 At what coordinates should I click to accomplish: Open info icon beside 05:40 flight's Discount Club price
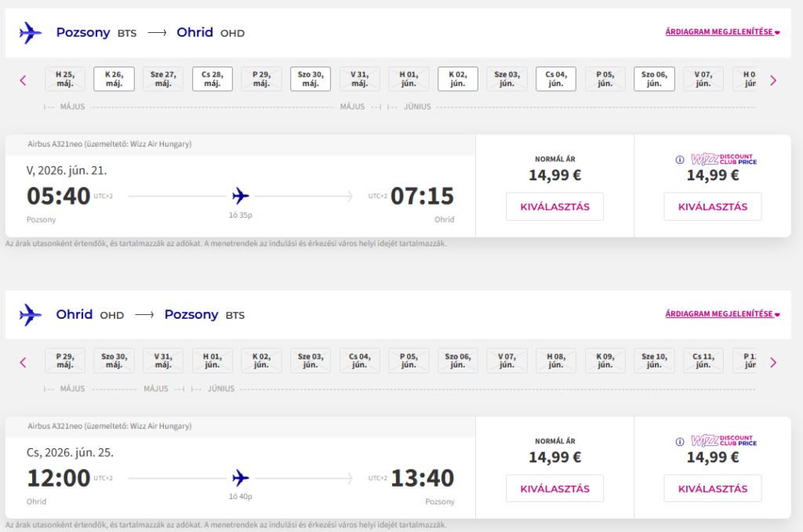680,160
